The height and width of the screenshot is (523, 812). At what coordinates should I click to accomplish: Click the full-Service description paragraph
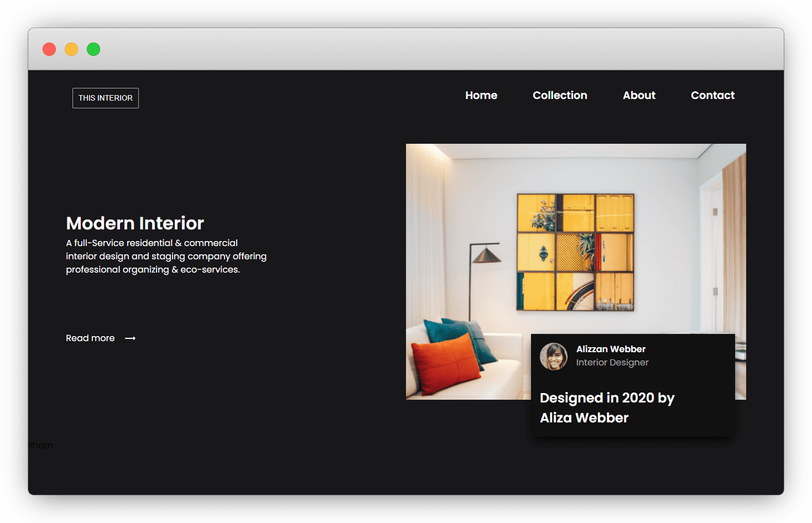[x=166, y=257]
